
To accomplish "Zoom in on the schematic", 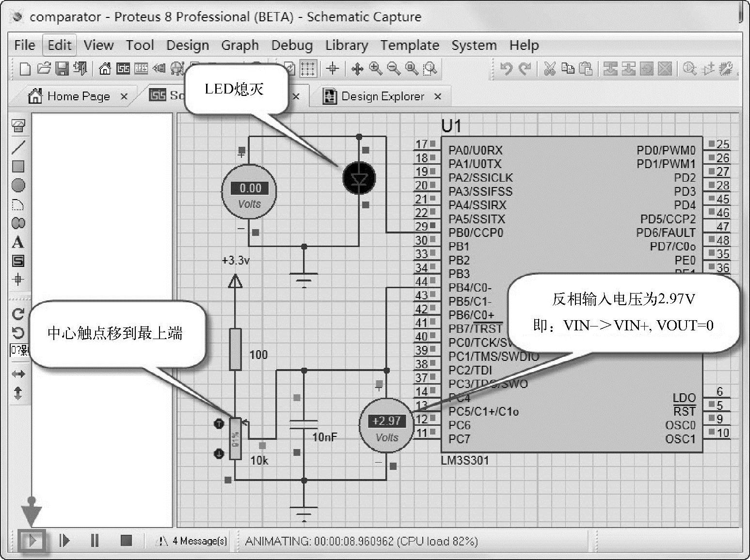I will (375, 69).
